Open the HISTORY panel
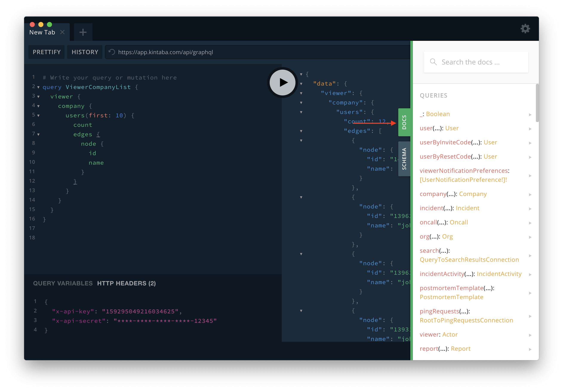563x392 pixels. click(85, 52)
